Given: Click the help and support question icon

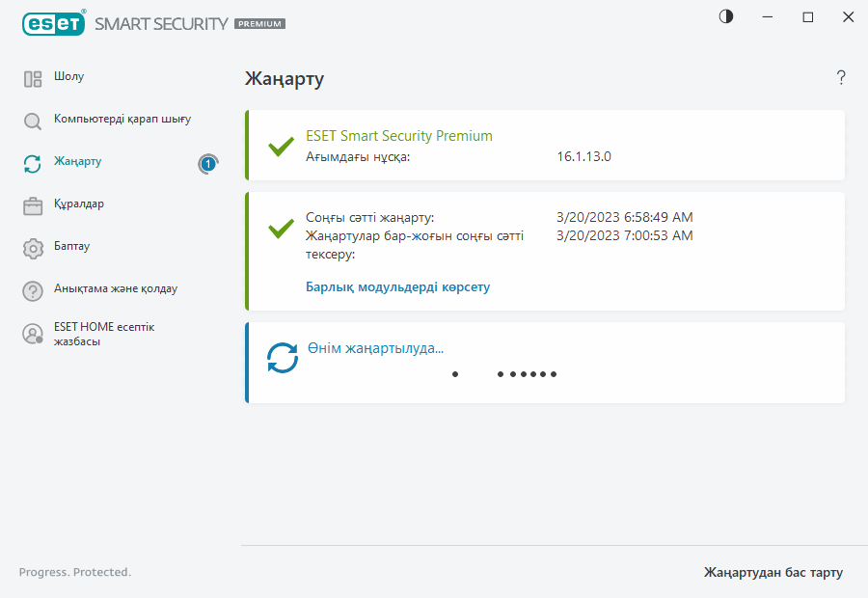Looking at the screenshot, I should point(33,290).
